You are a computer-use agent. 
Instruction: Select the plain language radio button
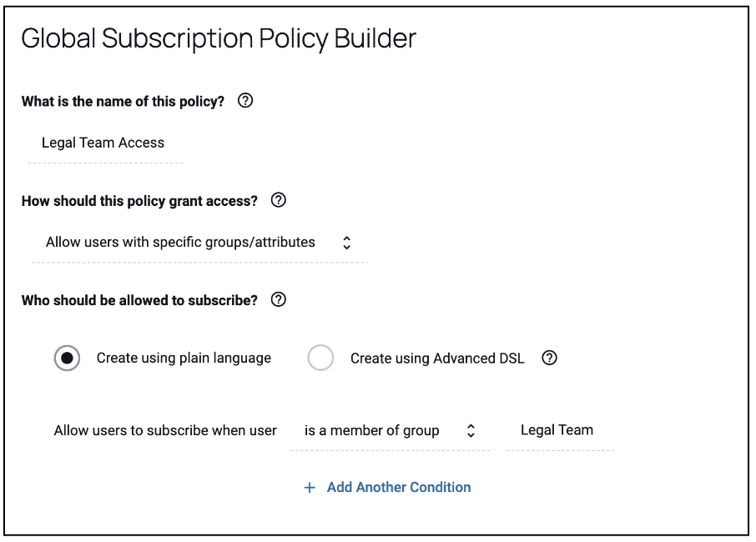pos(67,359)
